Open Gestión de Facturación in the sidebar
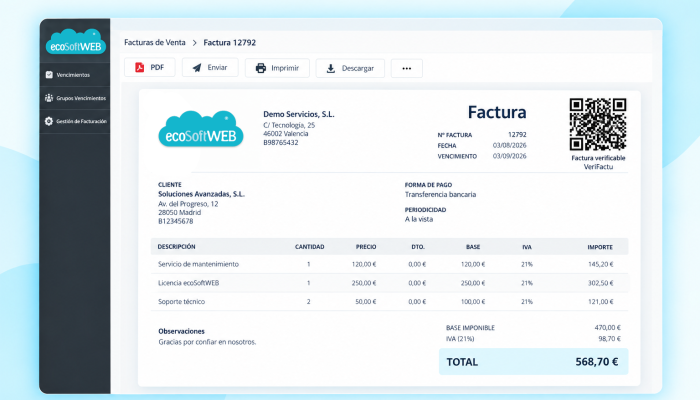This screenshot has width=700, height=400. point(75,121)
